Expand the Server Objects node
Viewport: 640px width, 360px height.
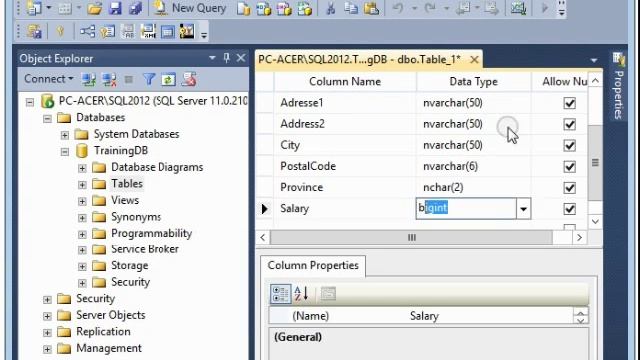point(47,316)
